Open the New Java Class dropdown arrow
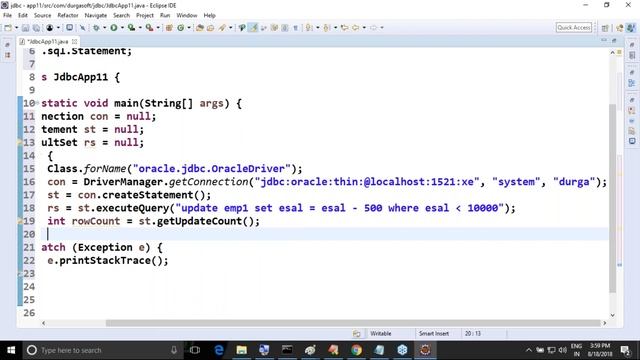The width and height of the screenshot is (640, 360). pos(189,28)
